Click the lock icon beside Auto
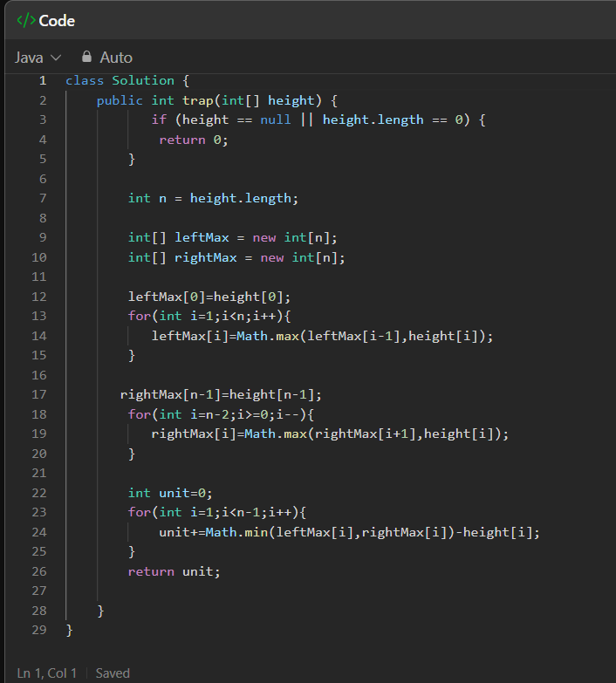This screenshot has height=683, width=616. click(86, 57)
